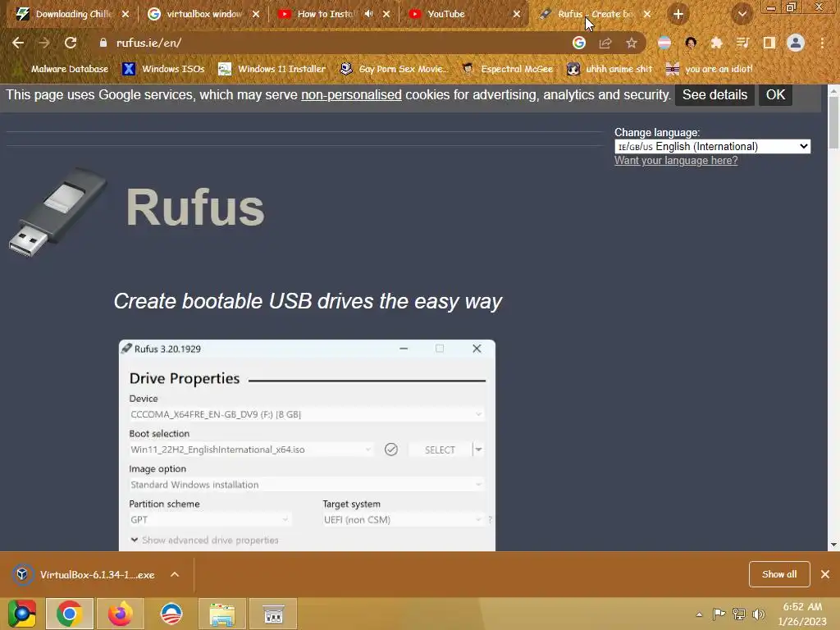Open File Explorer from the taskbar
Viewport: 840px width, 630px height.
(221, 614)
